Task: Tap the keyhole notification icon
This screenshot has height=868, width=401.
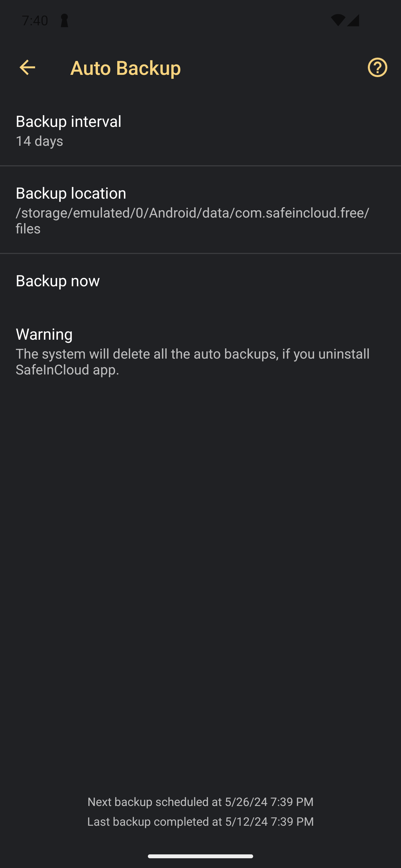Action: 64,21
